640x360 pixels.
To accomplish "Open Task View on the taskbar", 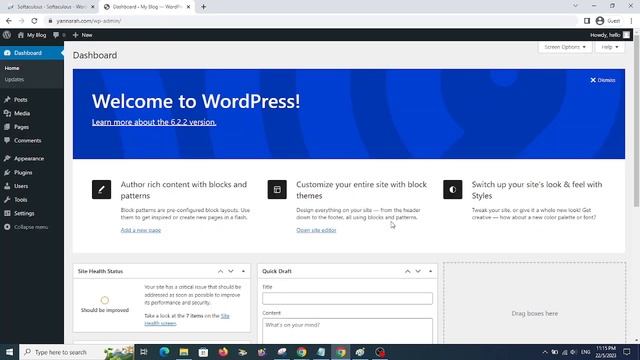I will [144, 352].
